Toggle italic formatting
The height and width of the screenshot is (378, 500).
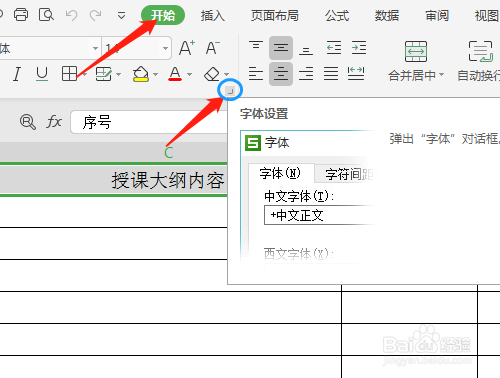click(17, 74)
